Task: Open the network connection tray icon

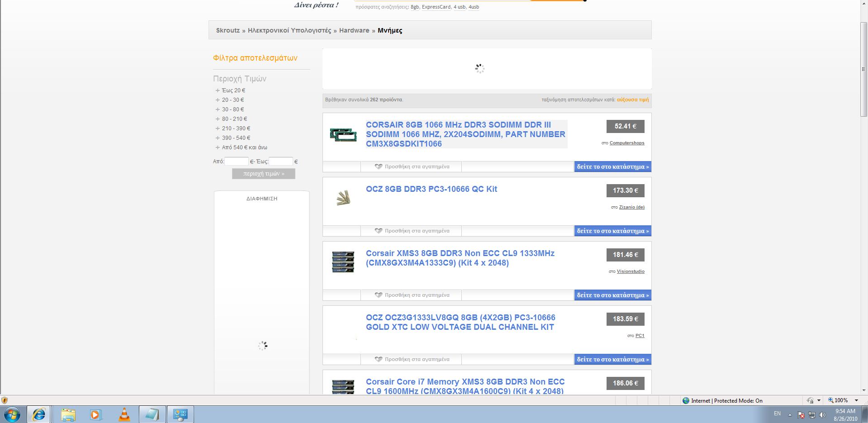Action: pos(812,414)
